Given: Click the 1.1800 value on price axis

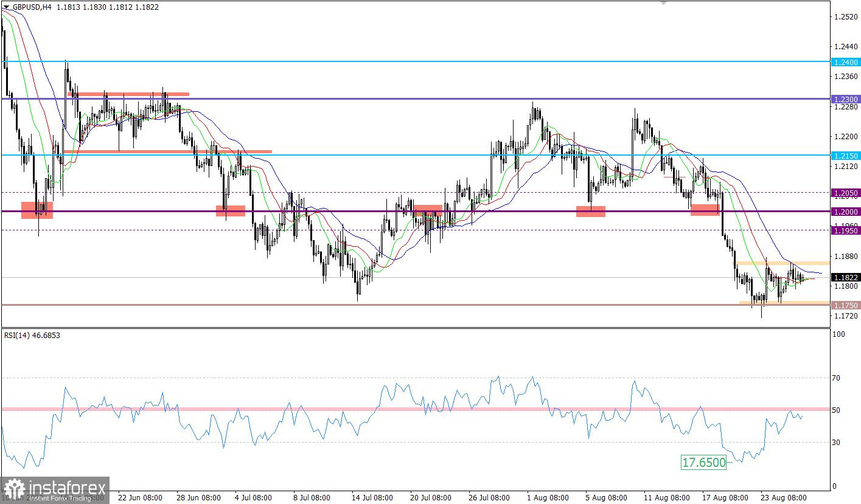Looking at the screenshot, I should tap(846, 286).
